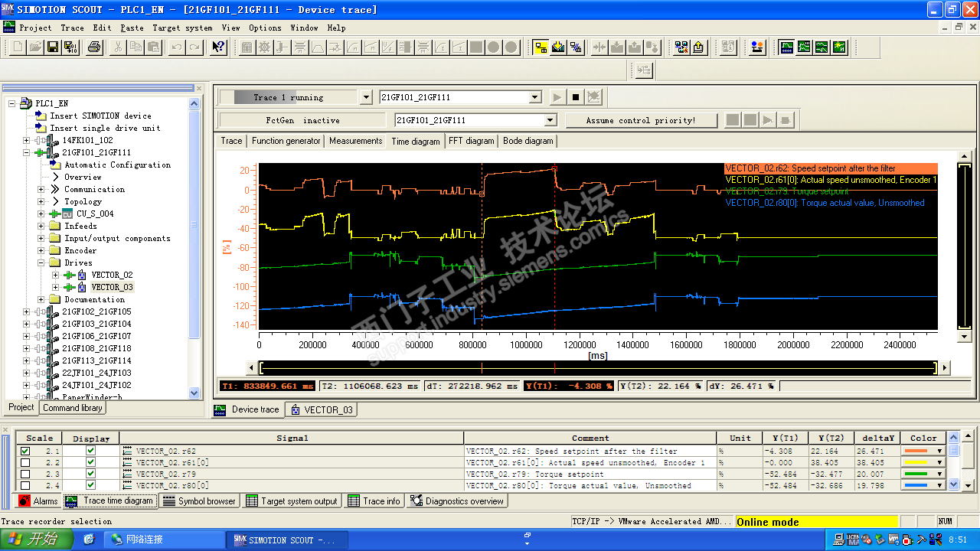
Task: Toggle Scale checkbox for VECTOR_02.r62 row
Action: 25,452
